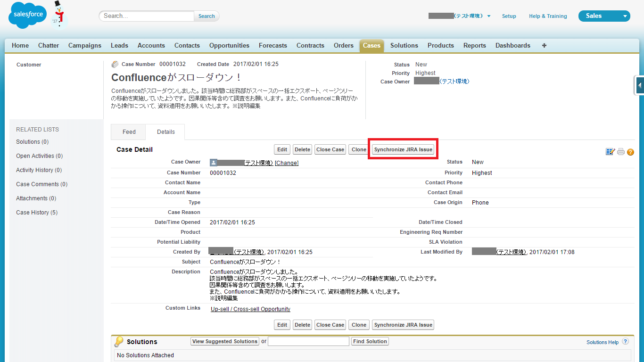This screenshot has height=362, width=644.
Task: Open the Opportunities tab
Action: click(229, 46)
